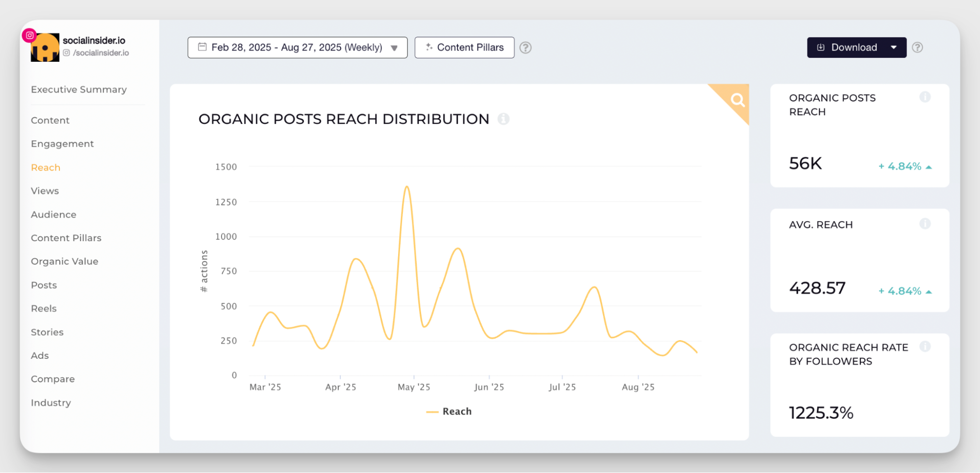
Task: Open info icon on Organic Posts Reach card
Action: (925, 97)
